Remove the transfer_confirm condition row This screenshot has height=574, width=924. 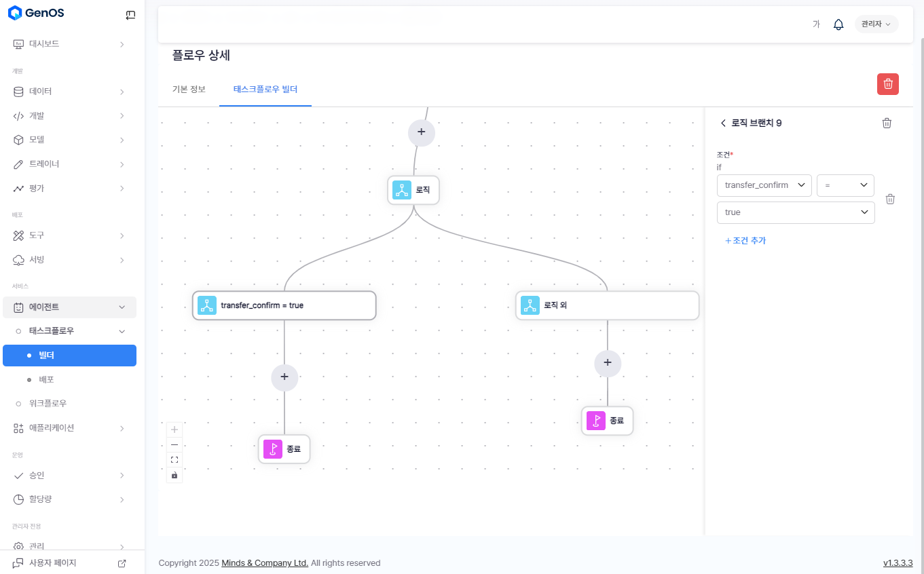coord(890,199)
